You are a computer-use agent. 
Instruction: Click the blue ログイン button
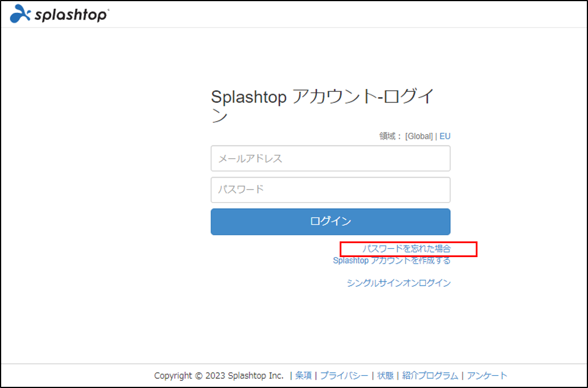tap(330, 222)
